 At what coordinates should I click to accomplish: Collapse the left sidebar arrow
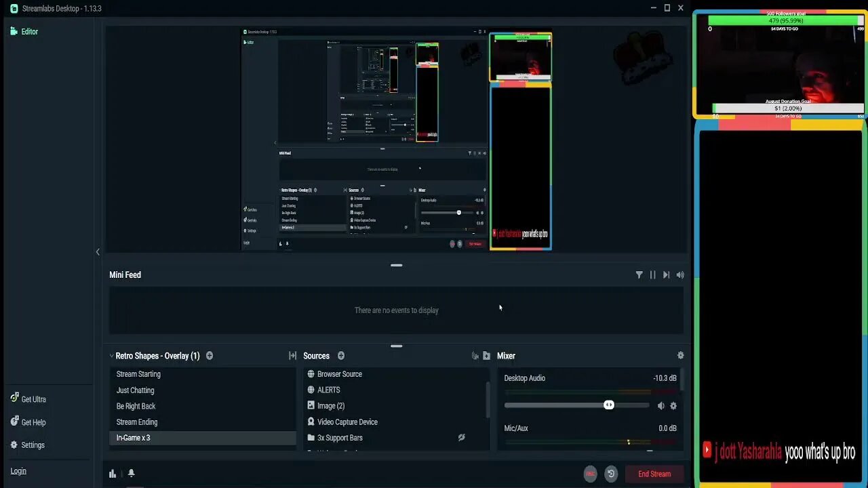point(98,251)
